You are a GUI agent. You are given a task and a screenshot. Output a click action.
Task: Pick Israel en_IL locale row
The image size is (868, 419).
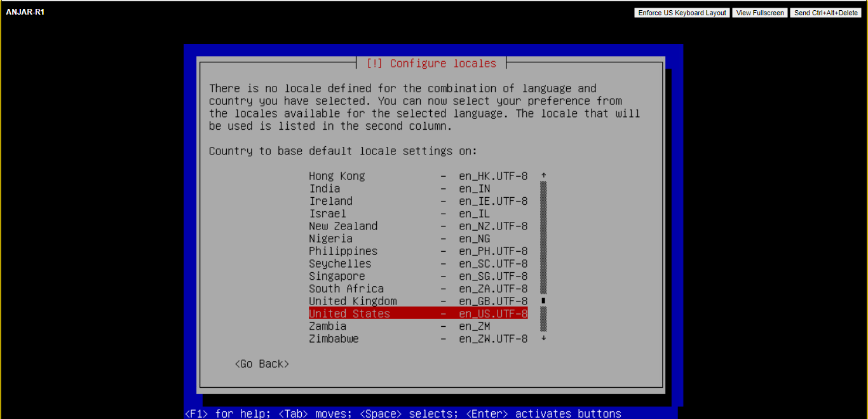[x=417, y=214]
